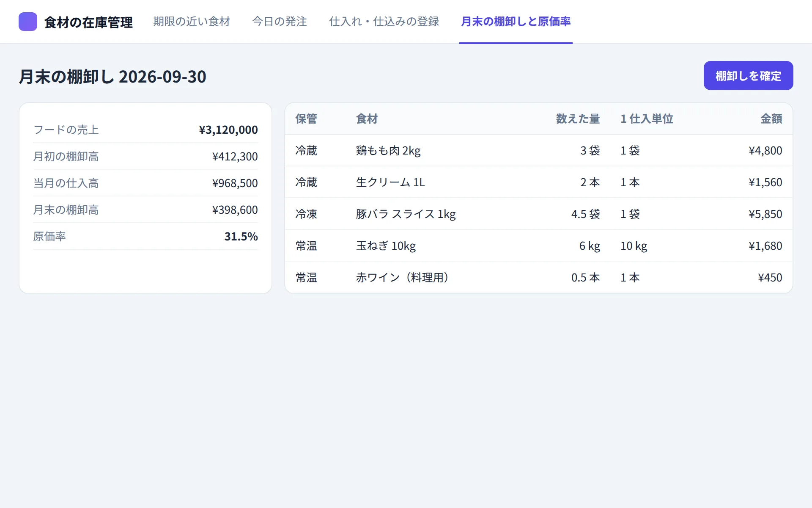This screenshot has height=508, width=812.
Task: Go to the 仕入れ・仕込みの登録 tab
Action: coord(384,22)
